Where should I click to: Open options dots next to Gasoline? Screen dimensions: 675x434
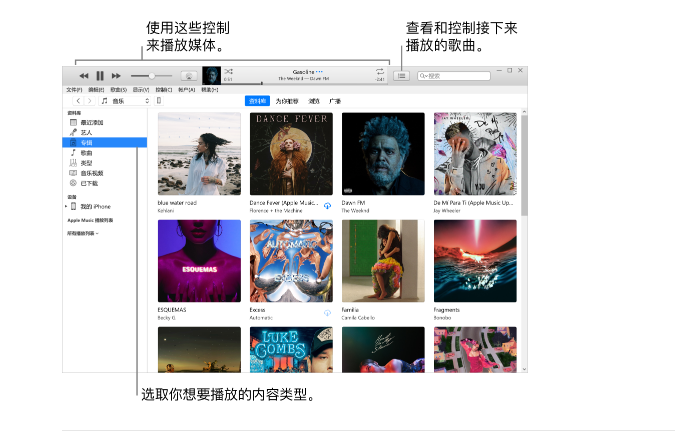coord(319,72)
